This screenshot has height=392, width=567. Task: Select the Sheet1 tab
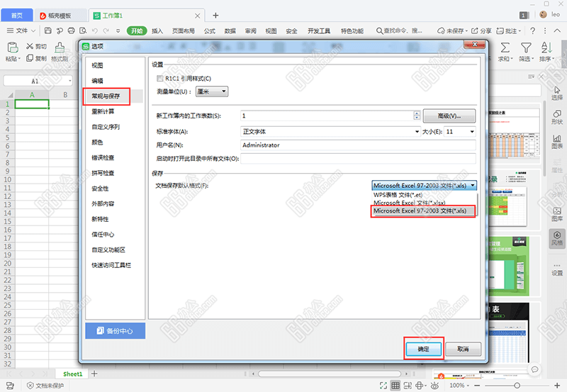coord(73,374)
